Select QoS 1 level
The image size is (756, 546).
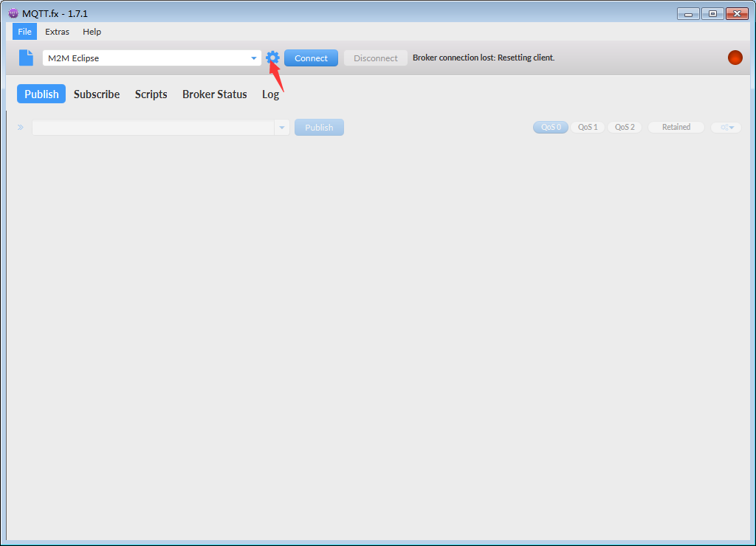[588, 127]
